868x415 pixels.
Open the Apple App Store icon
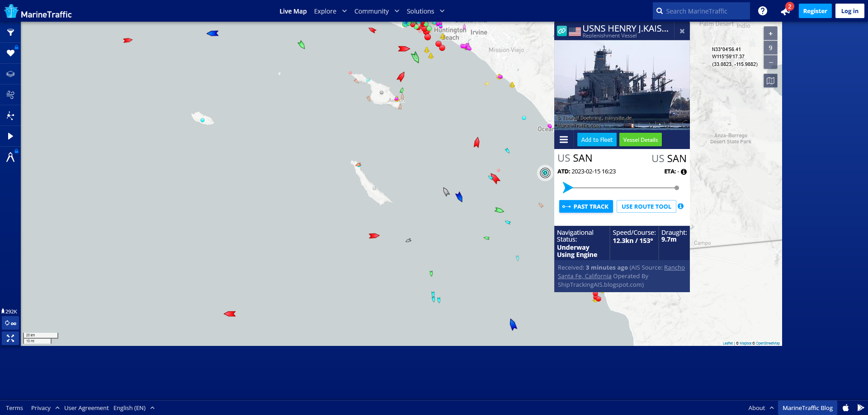845,408
